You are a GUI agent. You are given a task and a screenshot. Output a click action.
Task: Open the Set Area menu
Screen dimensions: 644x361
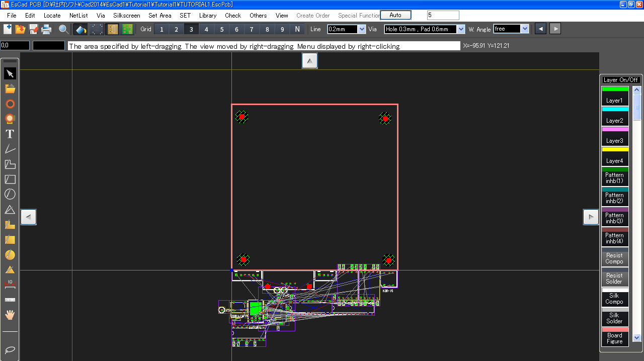(160, 16)
